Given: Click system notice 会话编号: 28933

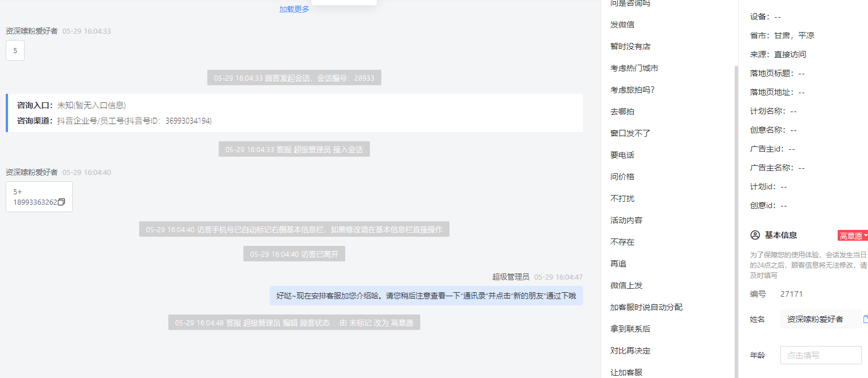Looking at the screenshot, I should tap(294, 78).
